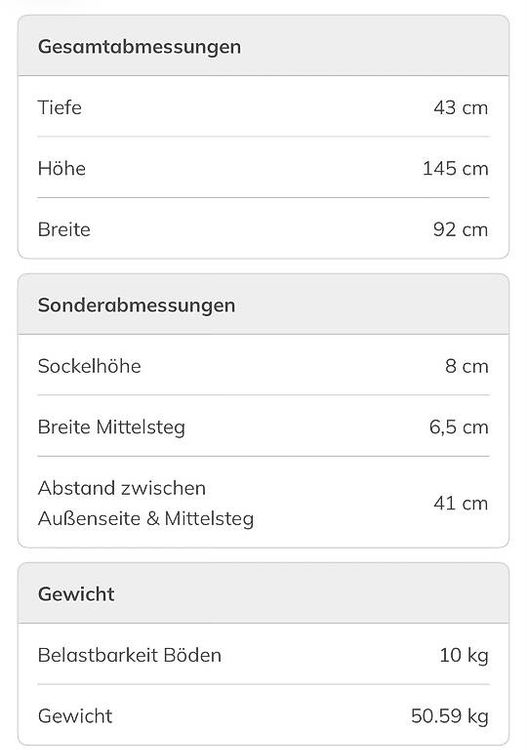
Task: Click the Gewicht section header
Action: [76, 594]
